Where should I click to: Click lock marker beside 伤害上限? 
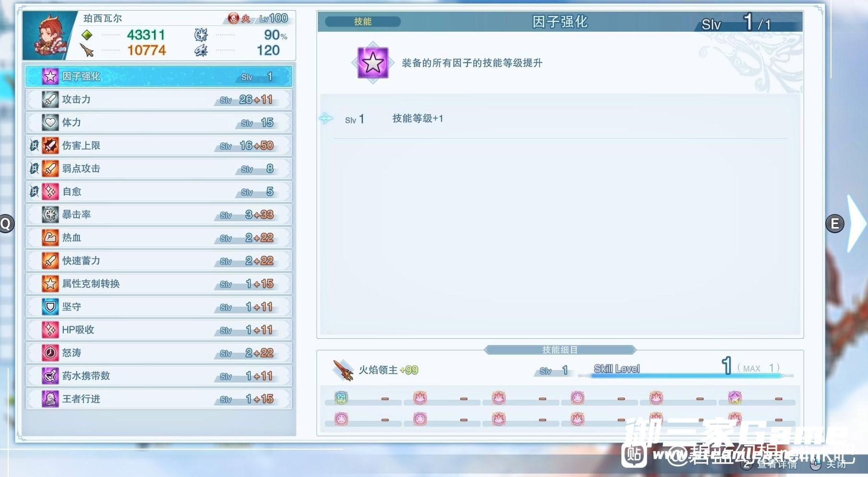pyautogui.click(x=34, y=145)
